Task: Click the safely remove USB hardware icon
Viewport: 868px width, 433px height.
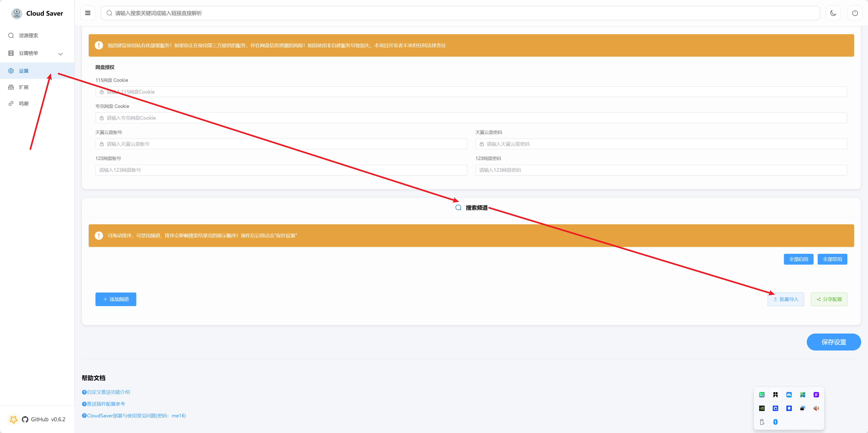Action: 761,422
